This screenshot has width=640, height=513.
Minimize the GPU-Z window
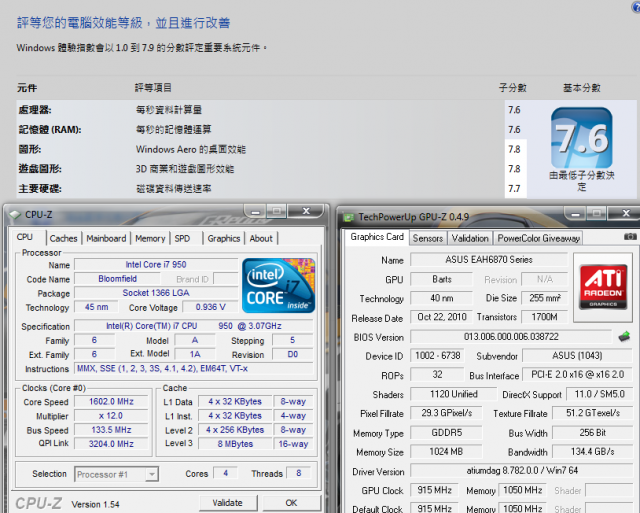(x=576, y=213)
